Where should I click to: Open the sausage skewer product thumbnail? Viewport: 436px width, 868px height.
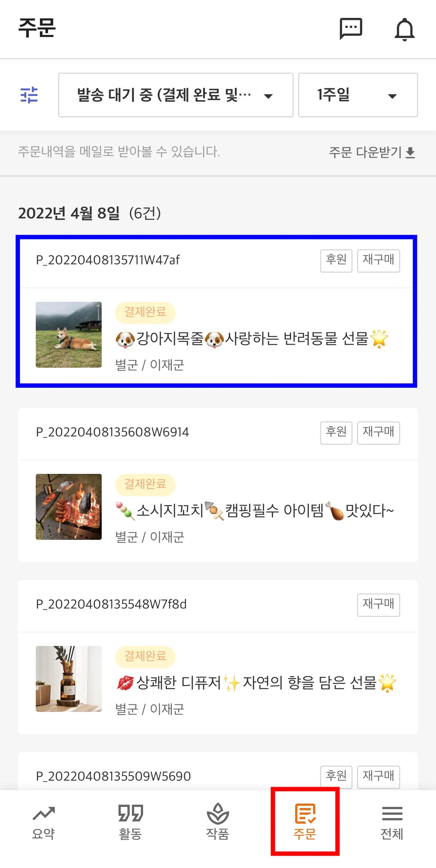[x=69, y=507]
